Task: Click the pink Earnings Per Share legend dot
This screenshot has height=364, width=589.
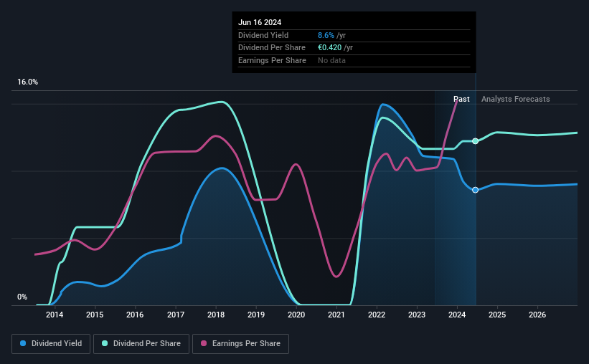Action: click(204, 343)
